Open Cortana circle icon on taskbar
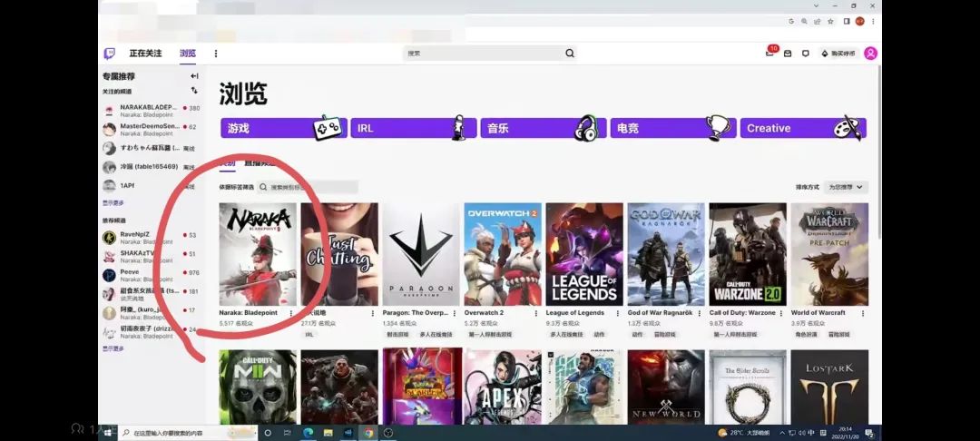Viewport: 980px width, 441px height. (x=268, y=432)
